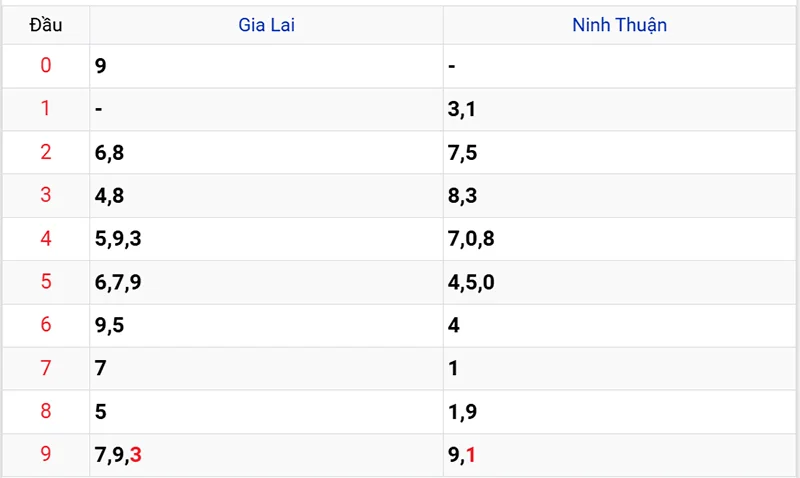
Task: Click the Gia Lai dash cell in row 1
Action: point(99,109)
